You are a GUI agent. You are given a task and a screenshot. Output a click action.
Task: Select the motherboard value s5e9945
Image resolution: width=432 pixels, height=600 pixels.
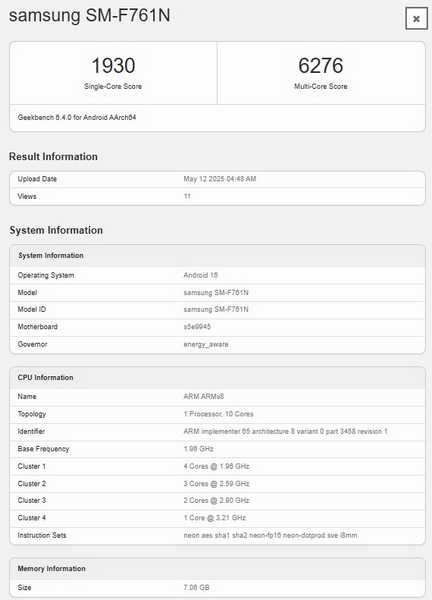click(197, 327)
